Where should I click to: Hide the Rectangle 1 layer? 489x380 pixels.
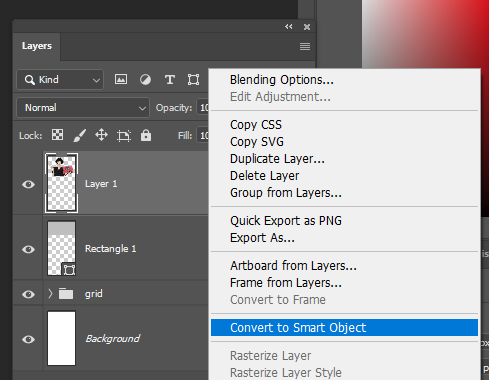[x=28, y=249]
